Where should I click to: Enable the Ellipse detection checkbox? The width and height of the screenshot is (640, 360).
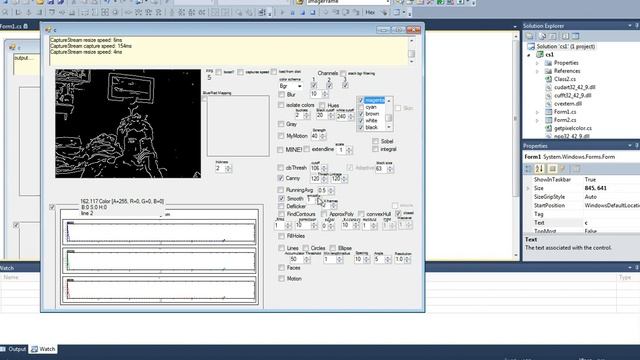click(x=333, y=248)
